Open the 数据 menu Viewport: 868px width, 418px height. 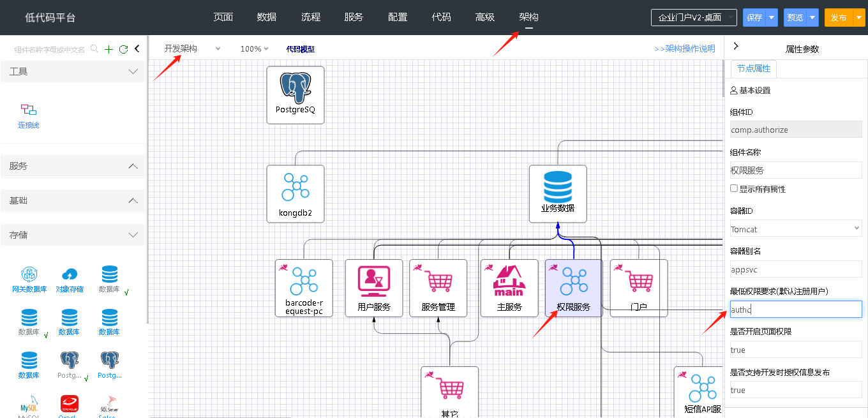266,17
